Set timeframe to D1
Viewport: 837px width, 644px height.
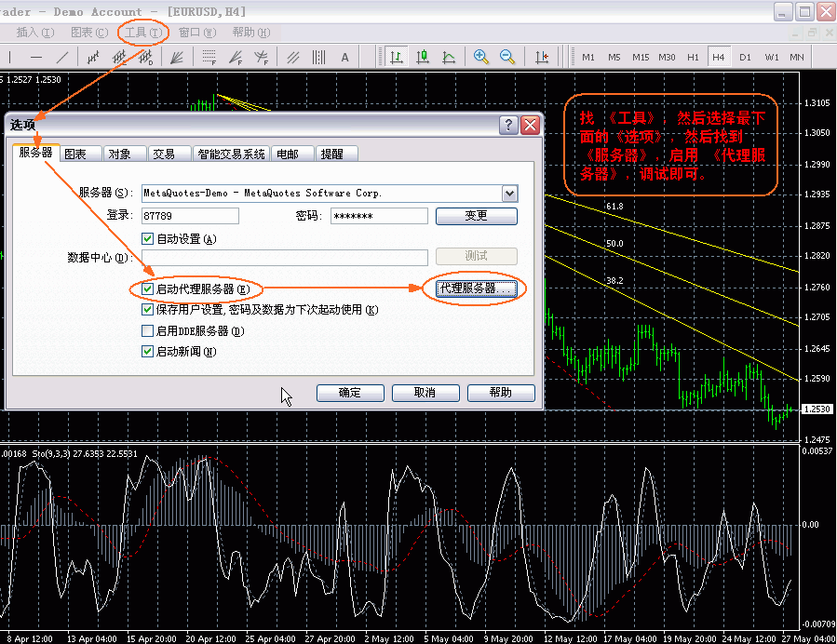pyautogui.click(x=745, y=57)
